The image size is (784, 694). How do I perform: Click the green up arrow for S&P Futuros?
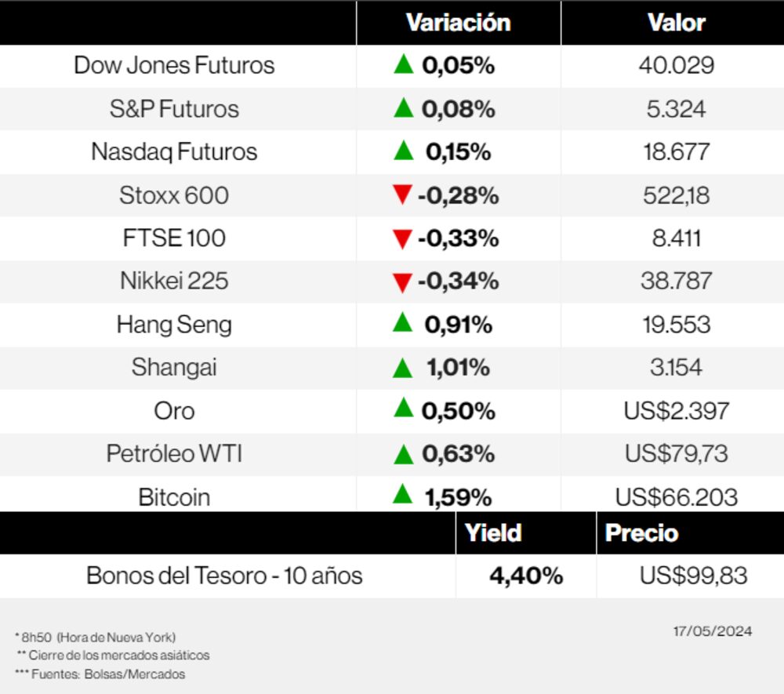403,107
